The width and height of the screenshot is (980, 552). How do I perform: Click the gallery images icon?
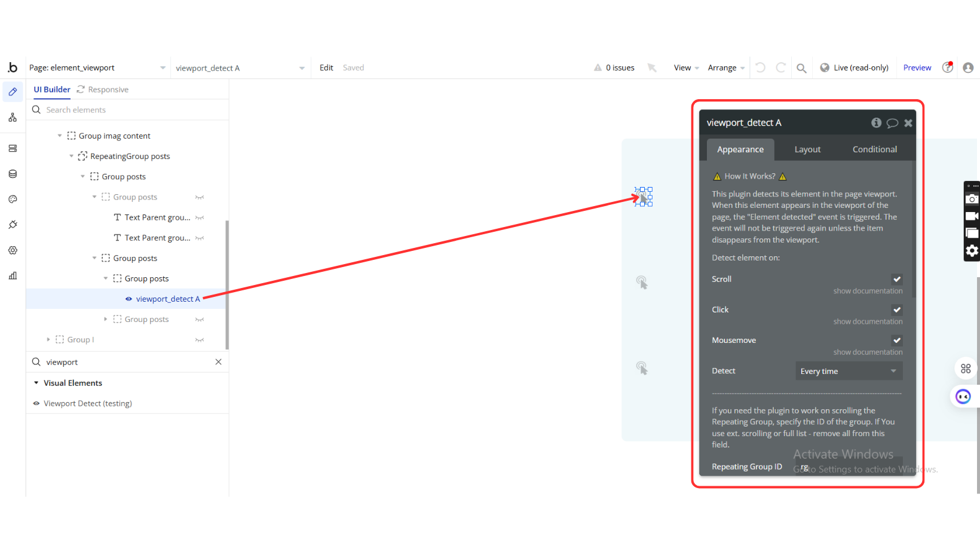972,233
